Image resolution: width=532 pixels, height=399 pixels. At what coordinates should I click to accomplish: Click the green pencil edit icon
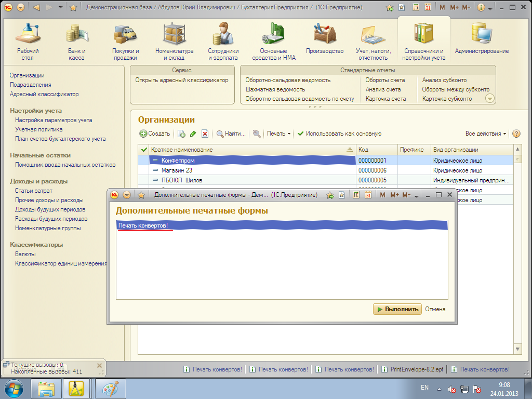(193, 134)
